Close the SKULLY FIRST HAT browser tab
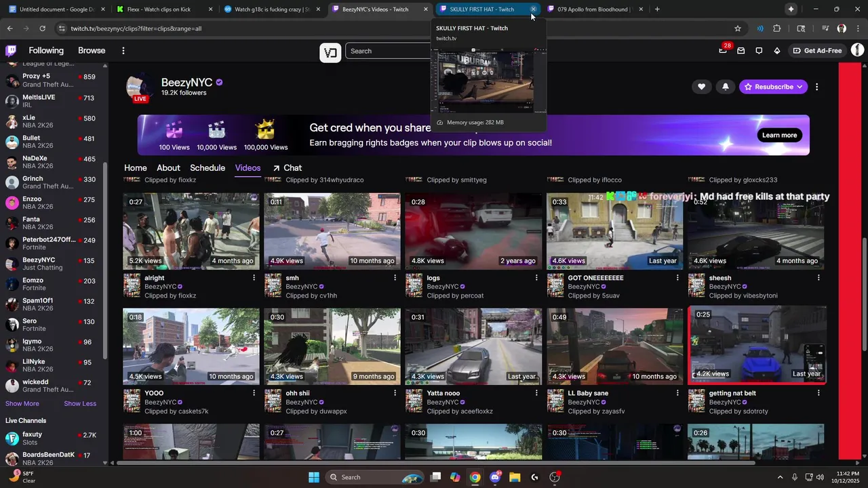 point(533,9)
